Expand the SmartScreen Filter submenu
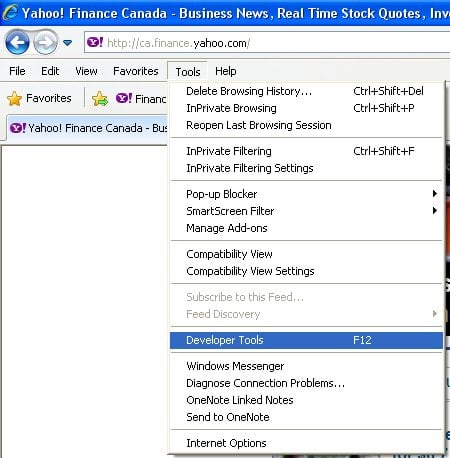Screen dimensions: 450x458 pos(307,211)
